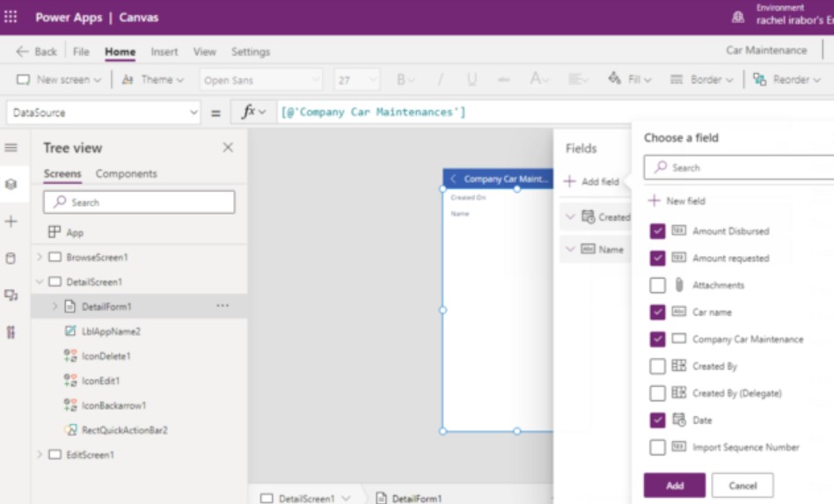The width and height of the screenshot is (834, 504).
Task: Uncheck Amount Disbursed field
Action: coord(657,231)
